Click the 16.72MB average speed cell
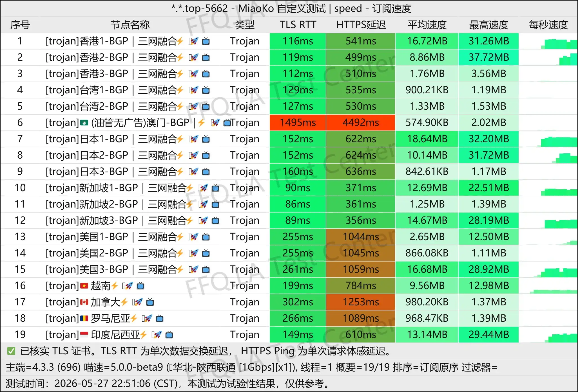 point(427,41)
